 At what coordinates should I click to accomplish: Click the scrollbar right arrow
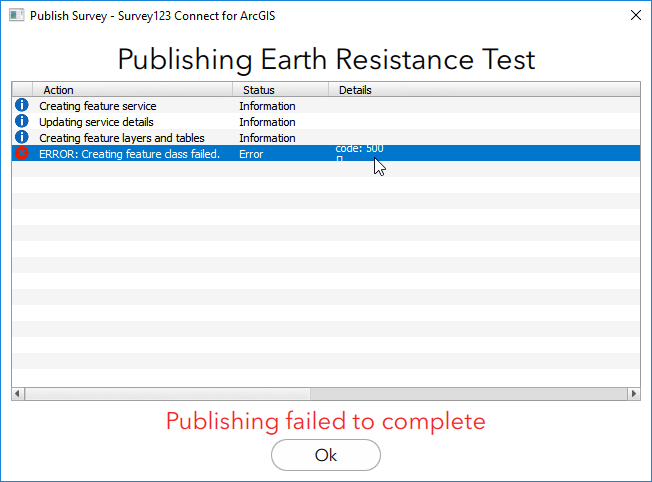[x=634, y=394]
